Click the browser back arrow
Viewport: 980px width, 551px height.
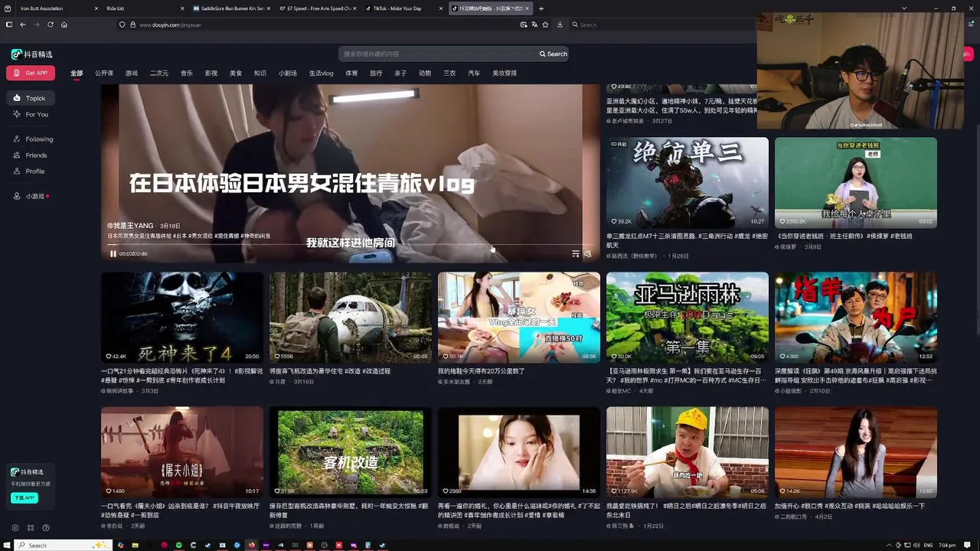(x=23, y=24)
